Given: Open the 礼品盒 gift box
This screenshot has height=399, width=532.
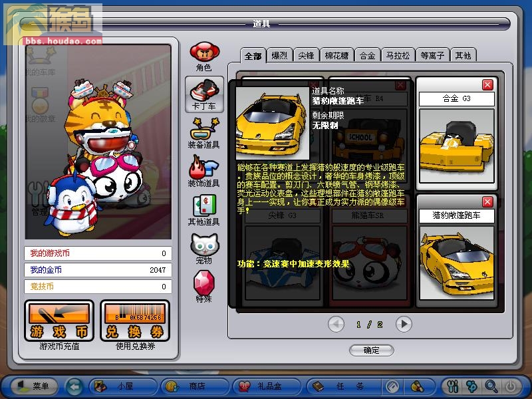Looking at the screenshot, I should [x=267, y=386].
